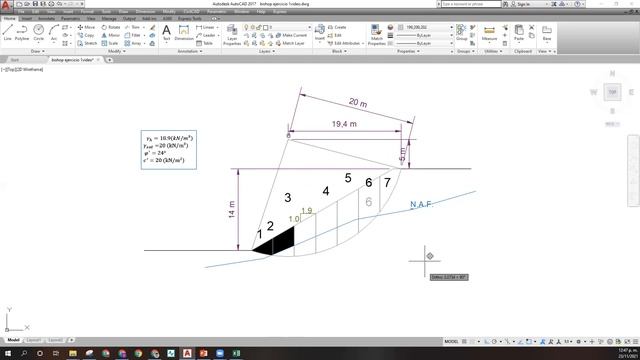Click the Stretch tool

87,43
